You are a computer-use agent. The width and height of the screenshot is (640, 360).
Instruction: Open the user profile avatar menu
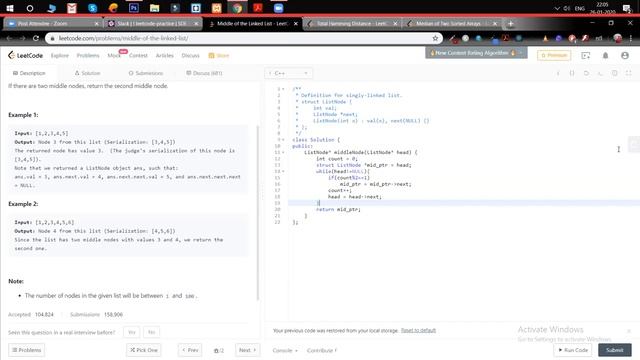[x=625, y=55]
